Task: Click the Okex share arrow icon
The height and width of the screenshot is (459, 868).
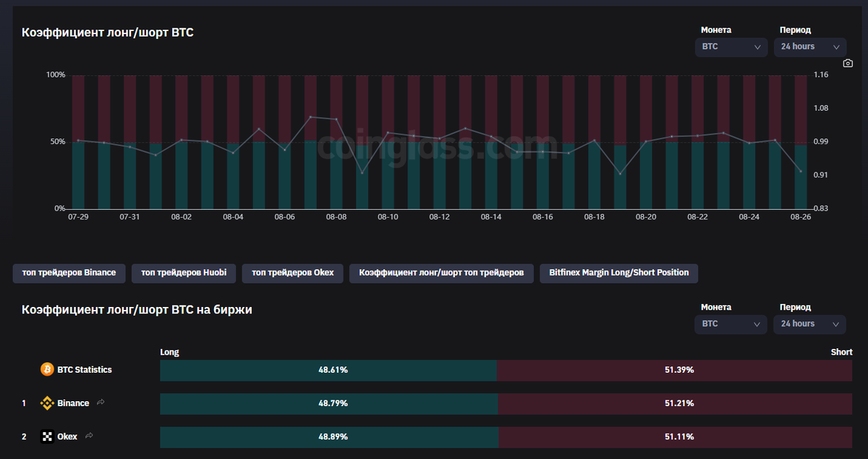Action: coord(89,436)
